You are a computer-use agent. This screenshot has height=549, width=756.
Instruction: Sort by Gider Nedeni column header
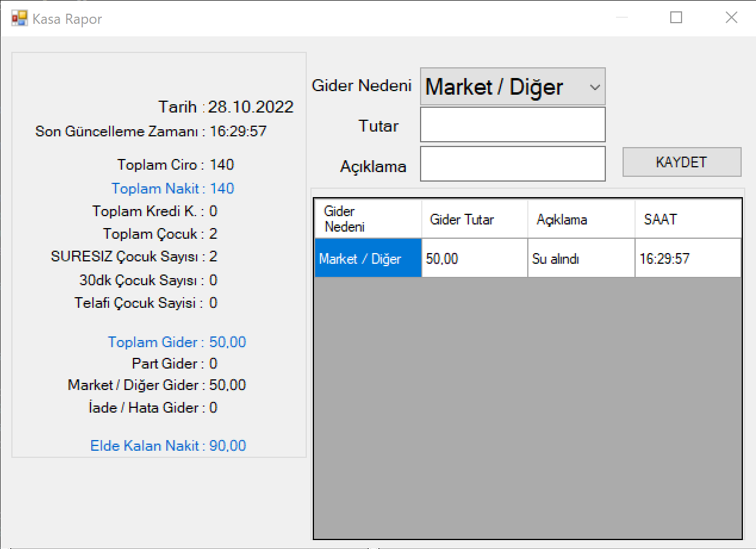[x=368, y=220]
